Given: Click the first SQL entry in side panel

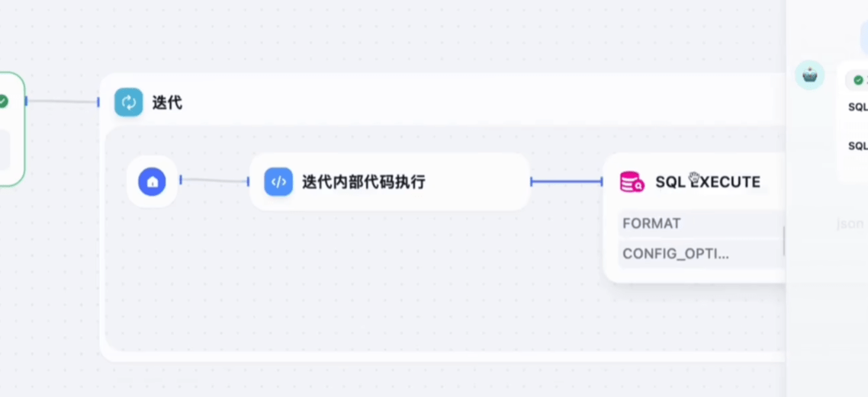Looking at the screenshot, I should pos(858,107).
